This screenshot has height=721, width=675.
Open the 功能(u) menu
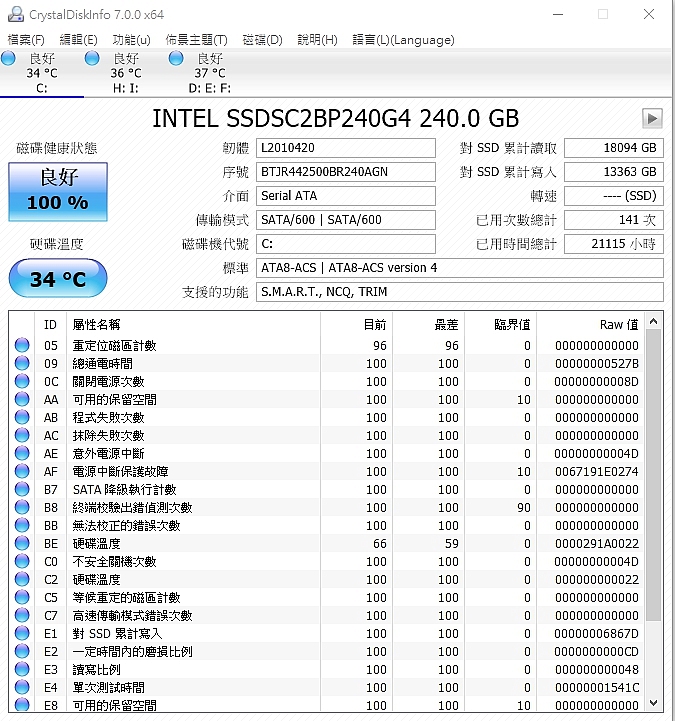[x=131, y=40]
